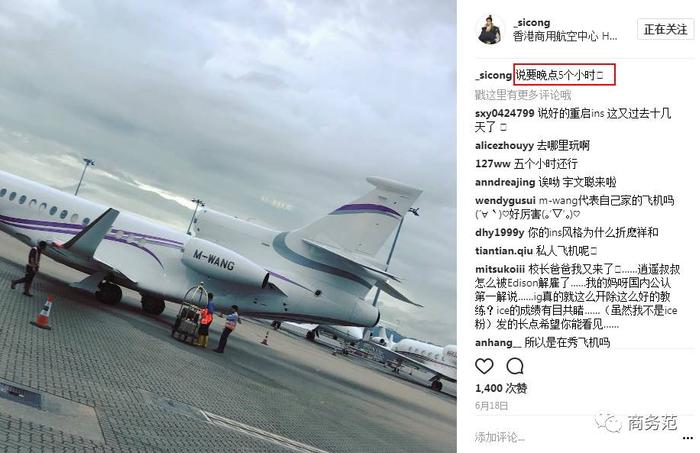Open commenter dhy1999y profile
Image resolution: width=700 pixels, height=453 pixels.
(500, 233)
